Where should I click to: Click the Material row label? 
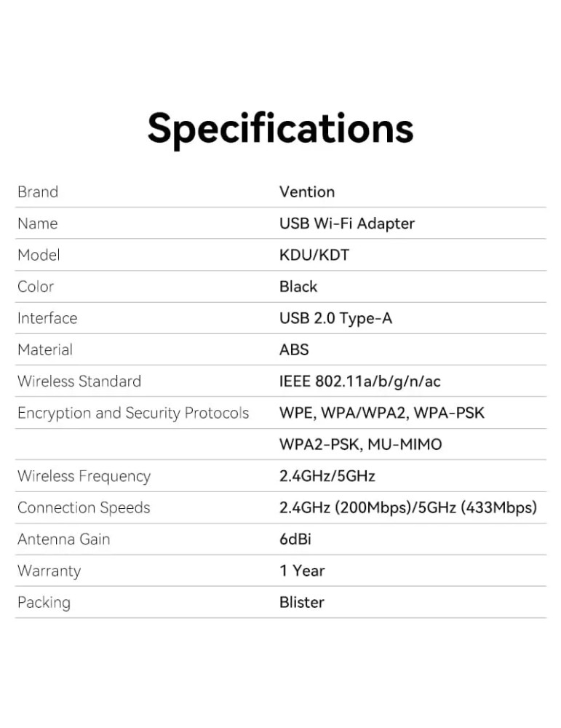[x=45, y=350]
